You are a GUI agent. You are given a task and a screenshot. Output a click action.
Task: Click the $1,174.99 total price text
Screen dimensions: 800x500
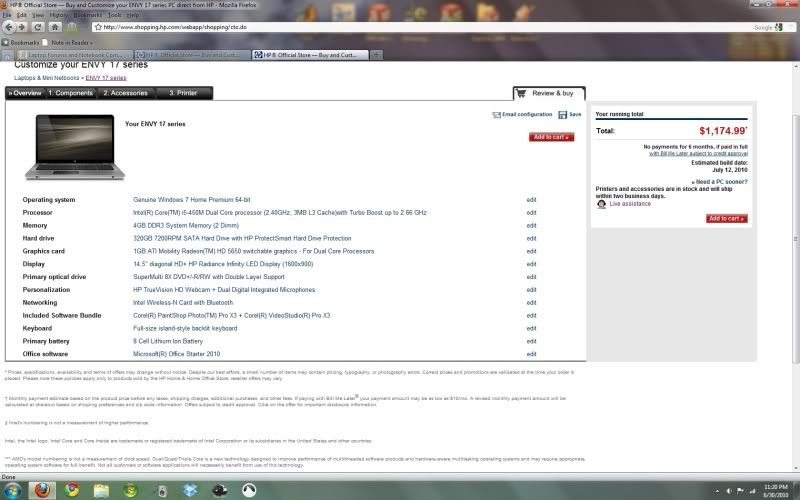[x=722, y=131]
